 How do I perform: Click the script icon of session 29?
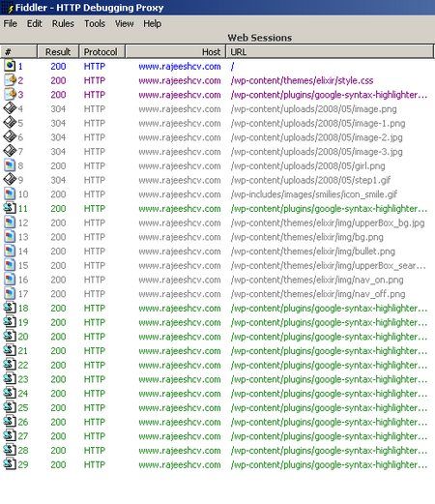pos(10,464)
